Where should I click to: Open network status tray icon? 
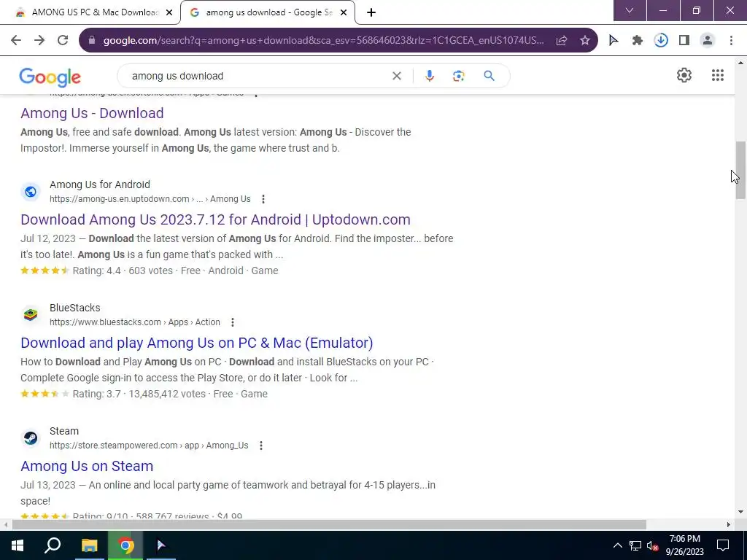coord(635,545)
